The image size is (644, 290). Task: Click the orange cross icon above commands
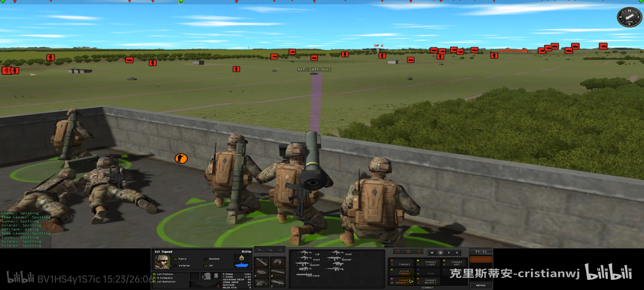(x=419, y=252)
